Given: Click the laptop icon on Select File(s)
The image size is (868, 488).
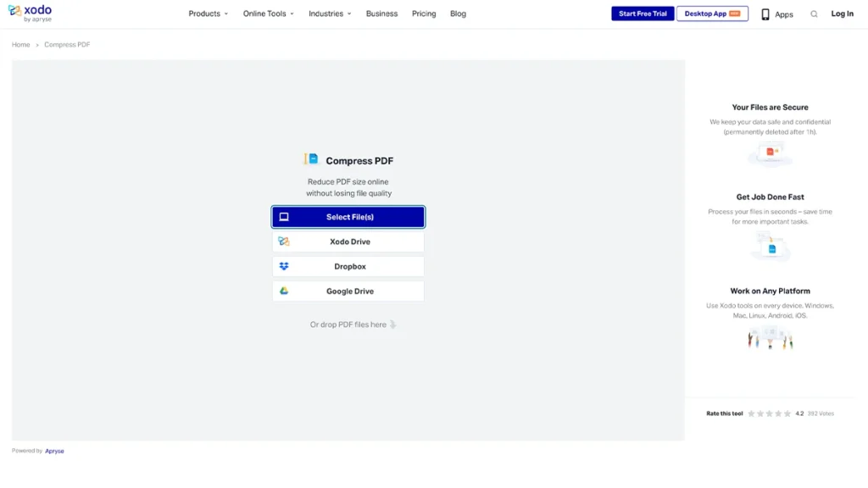Looking at the screenshot, I should [284, 217].
